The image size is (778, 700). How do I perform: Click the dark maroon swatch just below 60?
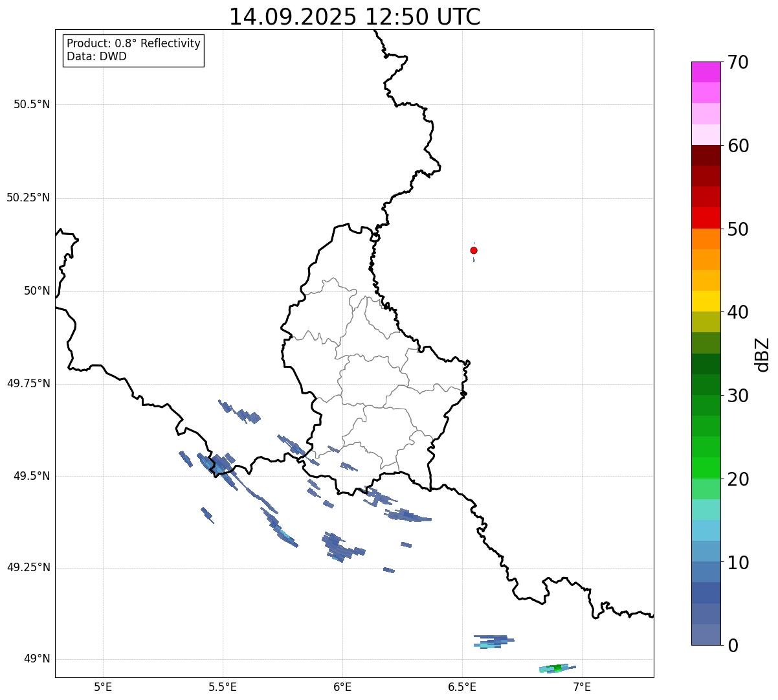(706, 155)
